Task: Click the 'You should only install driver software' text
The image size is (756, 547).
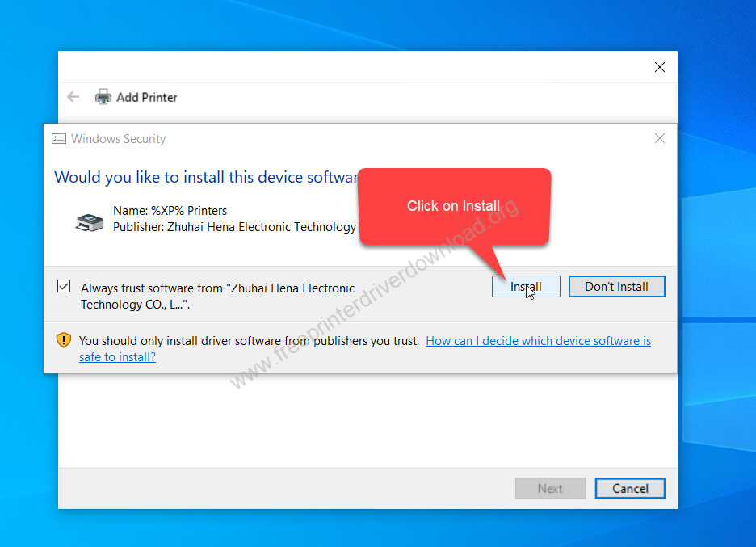Action: [250, 341]
